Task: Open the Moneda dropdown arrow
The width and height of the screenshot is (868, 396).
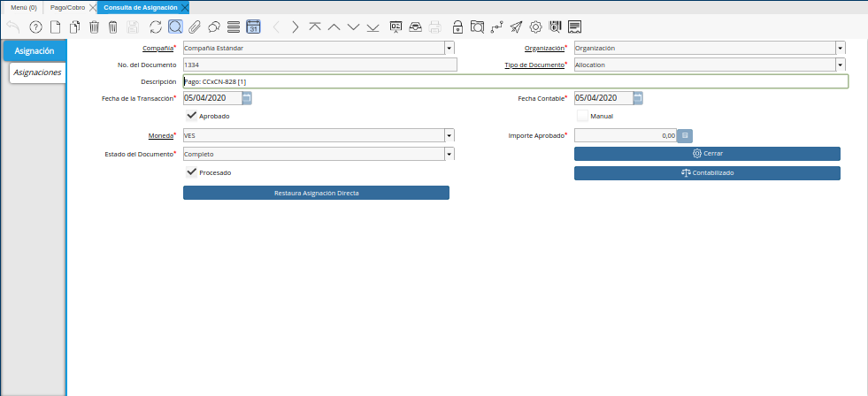Action: click(449, 135)
